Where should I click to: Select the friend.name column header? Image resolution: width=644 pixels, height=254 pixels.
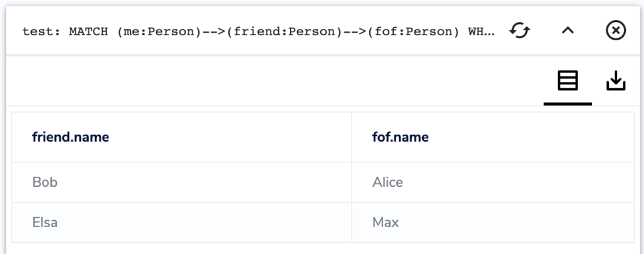tap(70, 137)
